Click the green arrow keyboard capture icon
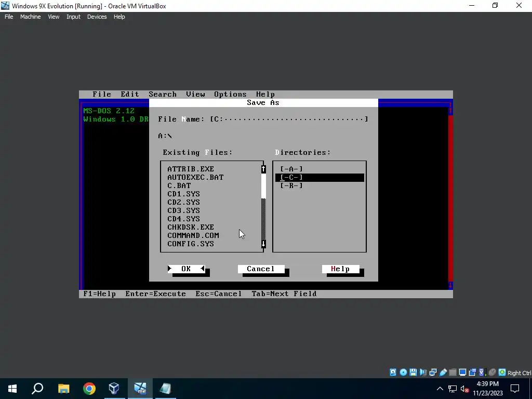This screenshot has height=399, width=532. [x=502, y=372]
